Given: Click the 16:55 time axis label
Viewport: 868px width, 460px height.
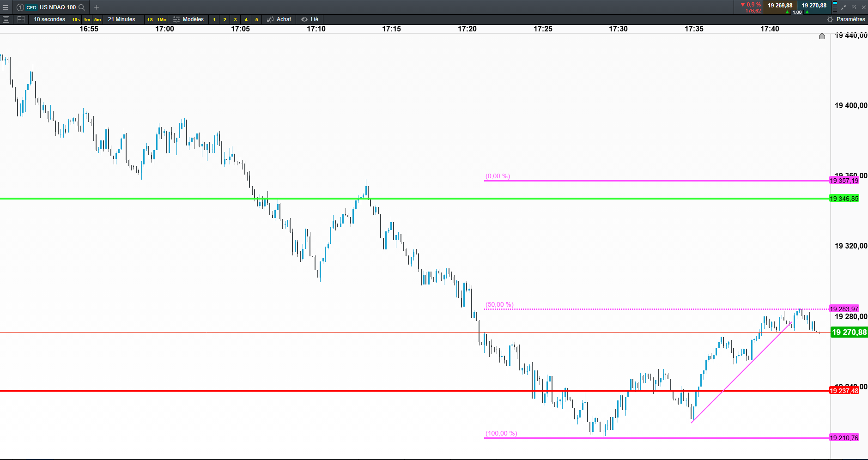Looking at the screenshot, I should pos(89,29).
